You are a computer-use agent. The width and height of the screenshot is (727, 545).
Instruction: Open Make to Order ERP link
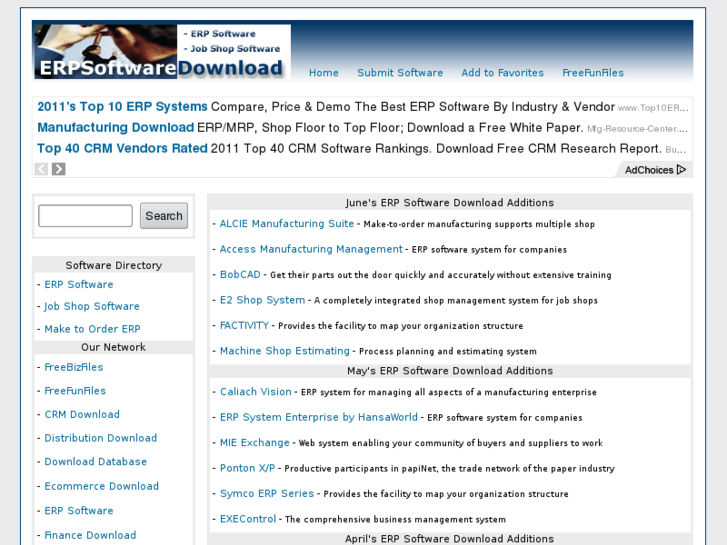pyautogui.click(x=92, y=329)
